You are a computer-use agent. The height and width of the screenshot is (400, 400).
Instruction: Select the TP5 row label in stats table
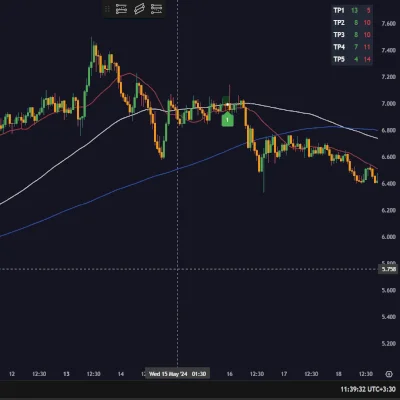339,59
